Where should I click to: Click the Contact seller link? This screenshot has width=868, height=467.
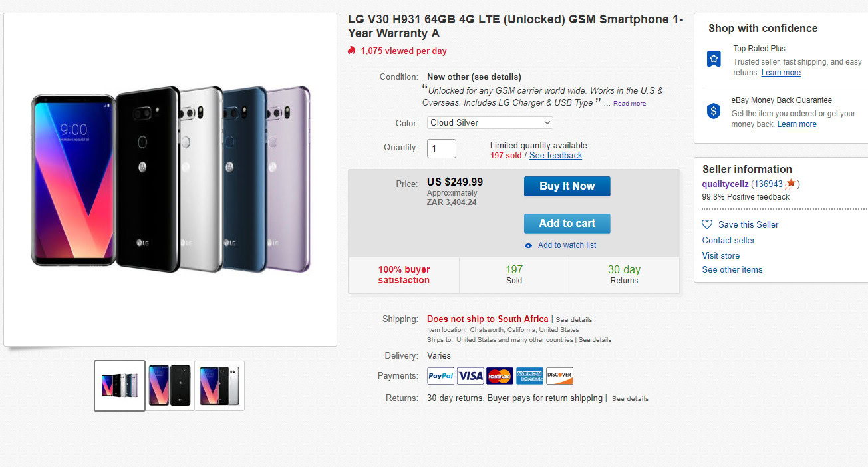728,241
